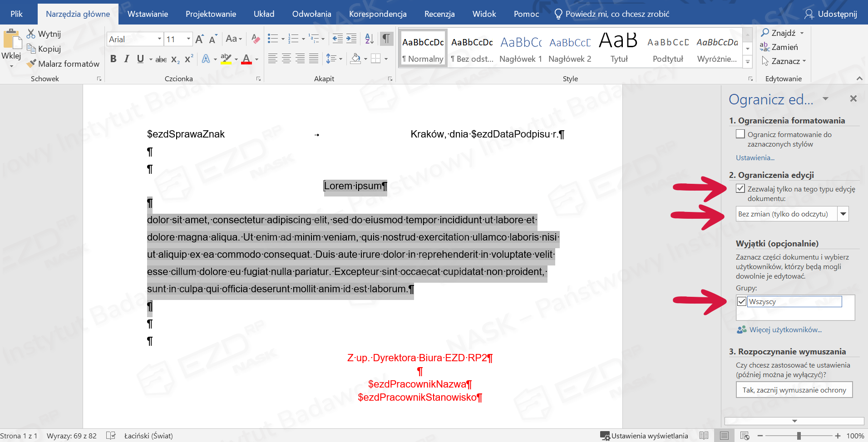Open the 'Więcej użytkowników...' link
This screenshot has height=442, width=868.
click(x=785, y=330)
